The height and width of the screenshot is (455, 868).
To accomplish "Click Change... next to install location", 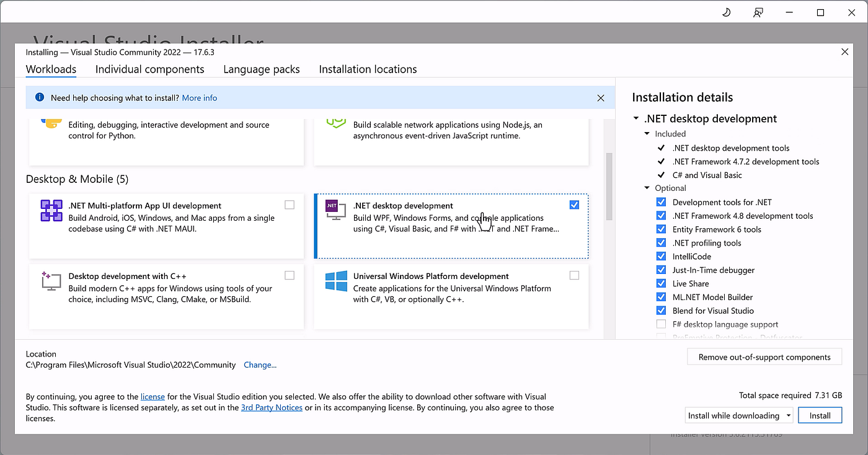I will [x=260, y=365].
